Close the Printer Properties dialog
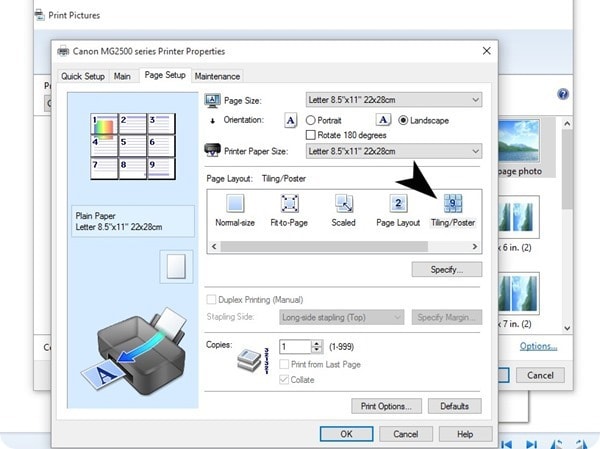Screen dimensions: 600x449 [x=486, y=51]
